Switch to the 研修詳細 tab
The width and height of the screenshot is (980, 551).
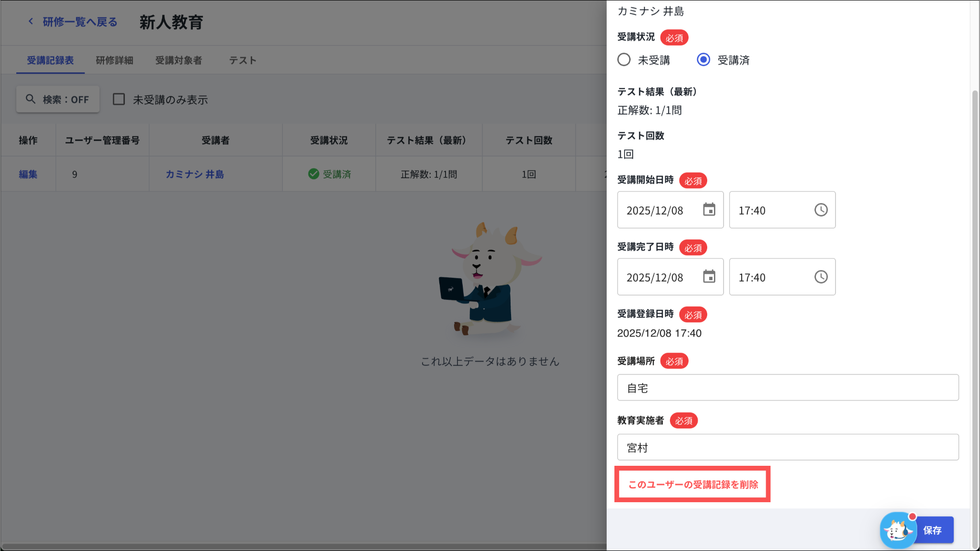coord(114,60)
